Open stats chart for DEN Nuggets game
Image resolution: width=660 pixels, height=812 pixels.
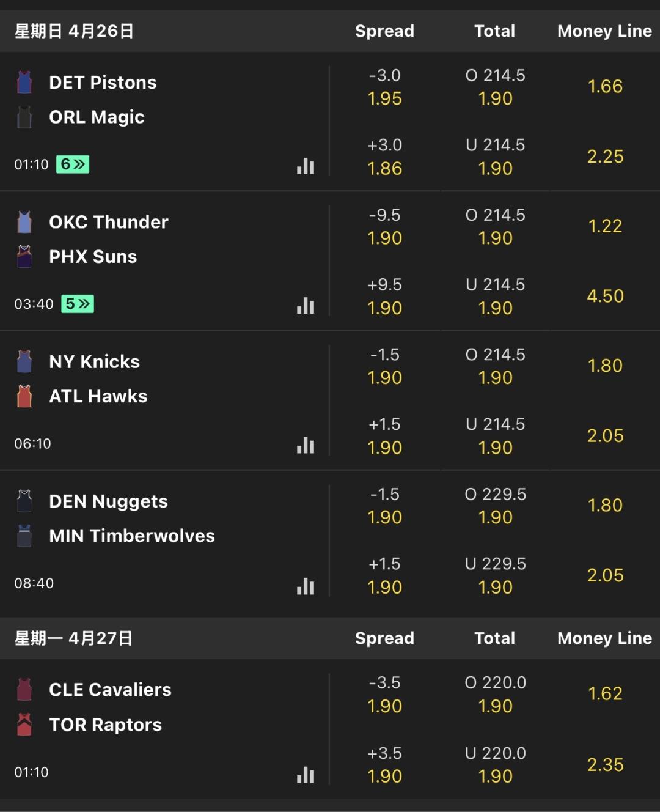tap(306, 586)
